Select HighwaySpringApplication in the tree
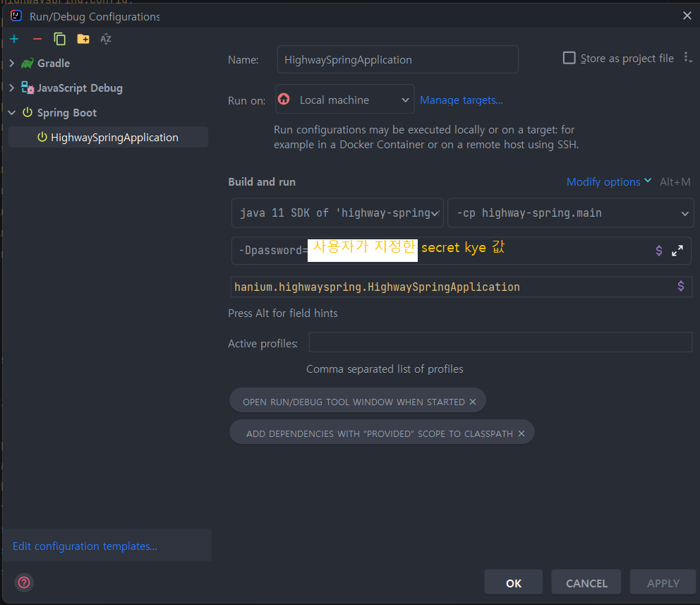 click(x=108, y=137)
